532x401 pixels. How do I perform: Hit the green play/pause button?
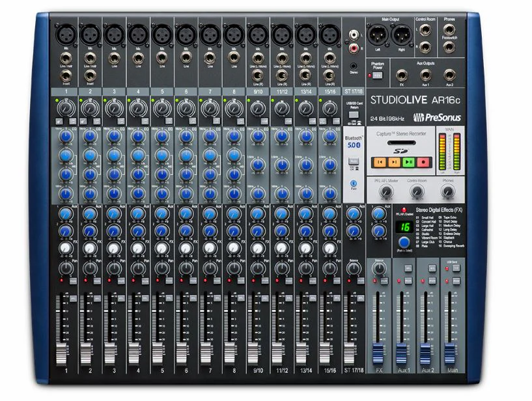tap(409, 162)
